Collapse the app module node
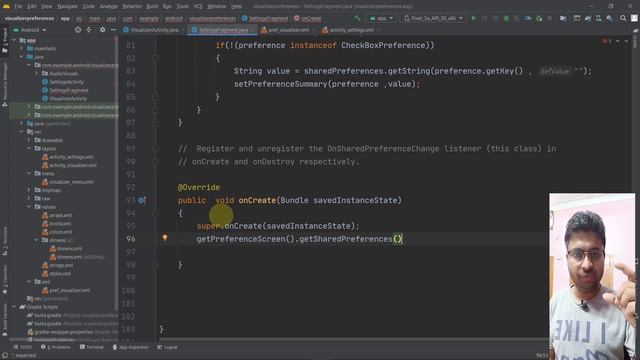The width and height of the screenshot is (640, 360). pos(14,40)
